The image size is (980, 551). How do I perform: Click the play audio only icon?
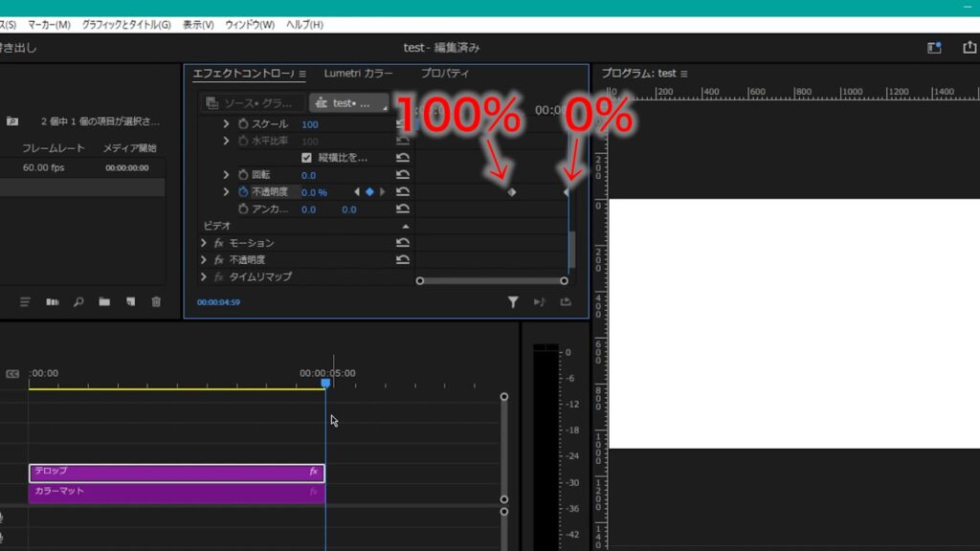click(539, 302)
